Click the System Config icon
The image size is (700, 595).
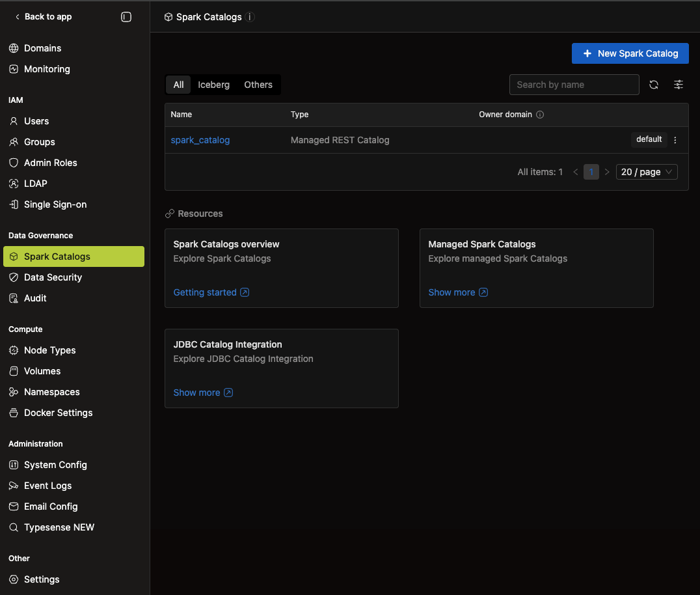[14, 465]
